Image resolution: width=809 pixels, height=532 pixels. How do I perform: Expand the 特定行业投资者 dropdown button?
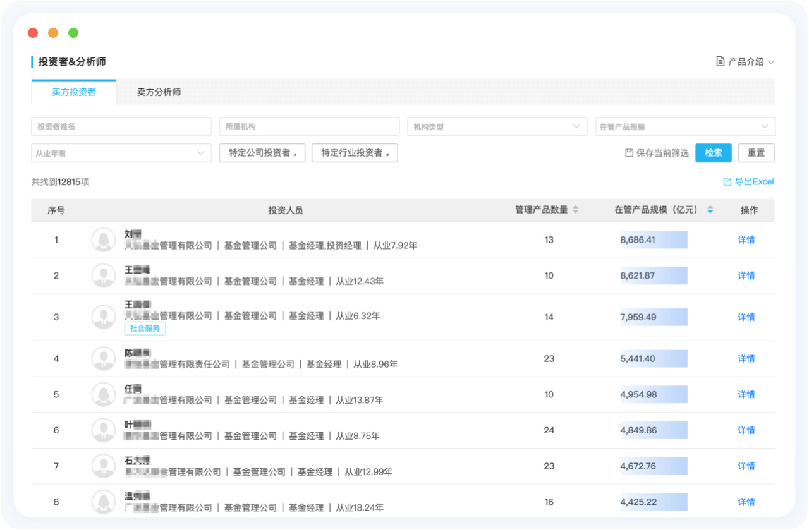[355, 153]
